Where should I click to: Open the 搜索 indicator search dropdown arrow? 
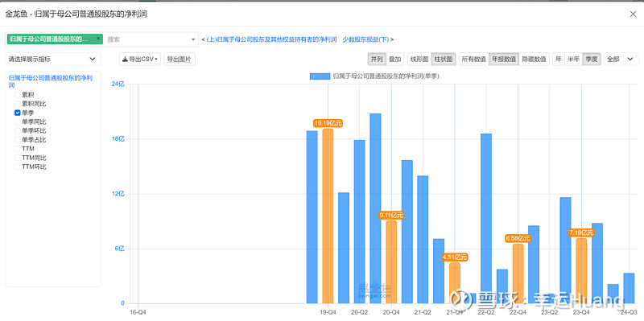(x=193, y=39)
